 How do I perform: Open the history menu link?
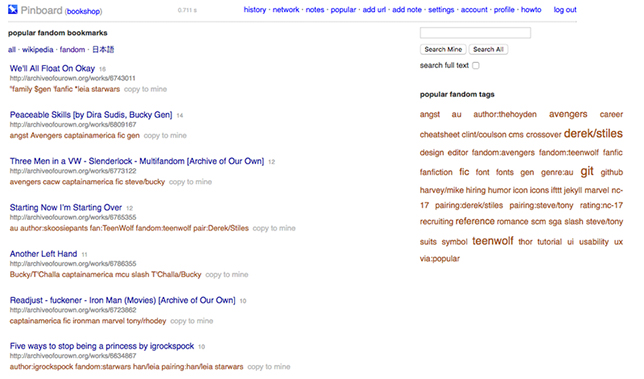tap(255, 9)
